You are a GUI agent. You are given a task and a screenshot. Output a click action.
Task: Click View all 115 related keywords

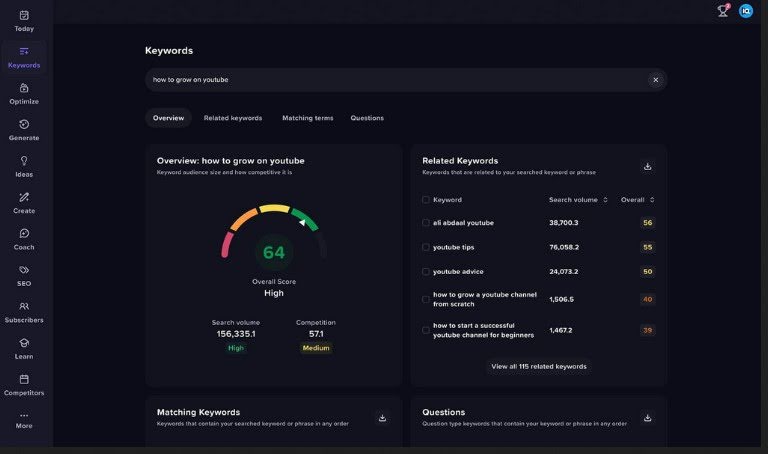pyautogui.click(x=538, y=367)
